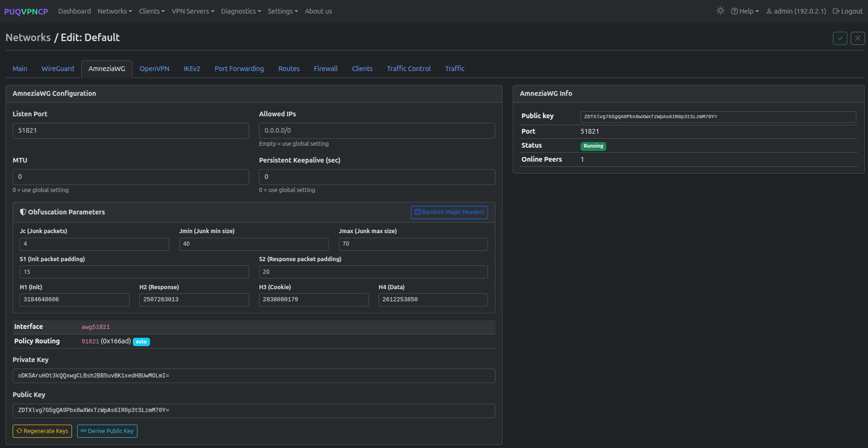Log out of the panel

pyautogui.click(x=848, y=11)
